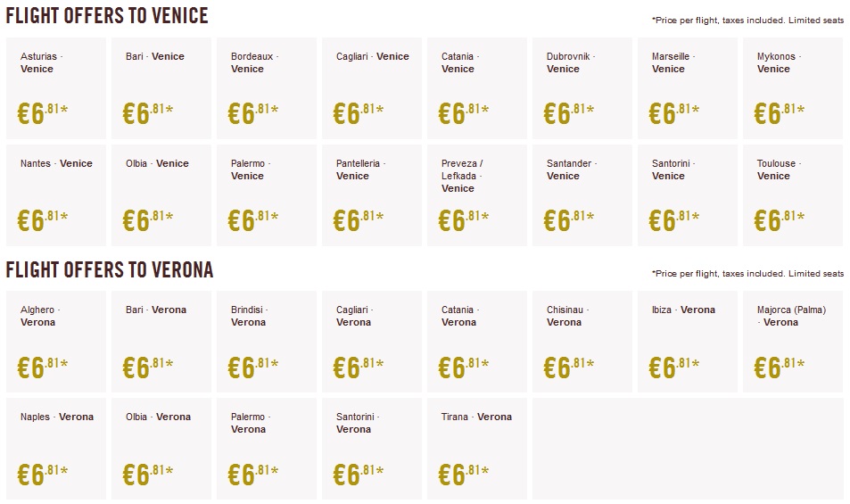850x504 pixels.
Task: Click the Flight Offers to Verona heading
Action: coord(110,269)
